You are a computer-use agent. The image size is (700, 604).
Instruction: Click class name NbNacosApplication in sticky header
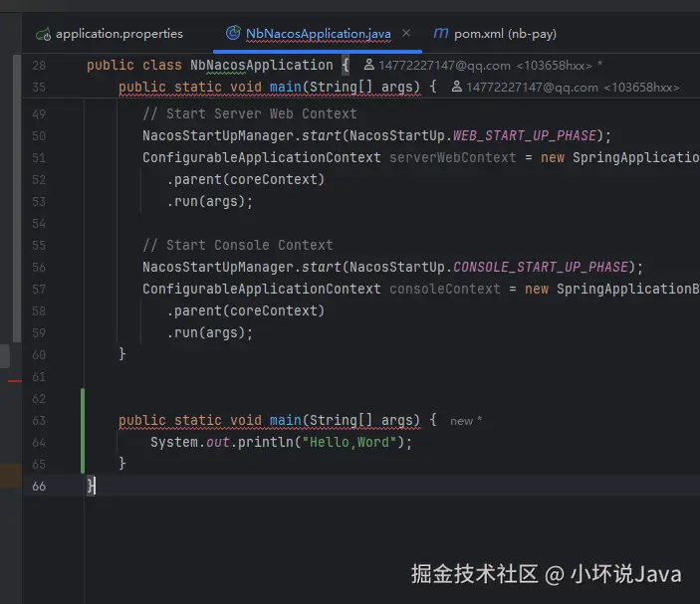pyautogui.click(x=262, y=65)
